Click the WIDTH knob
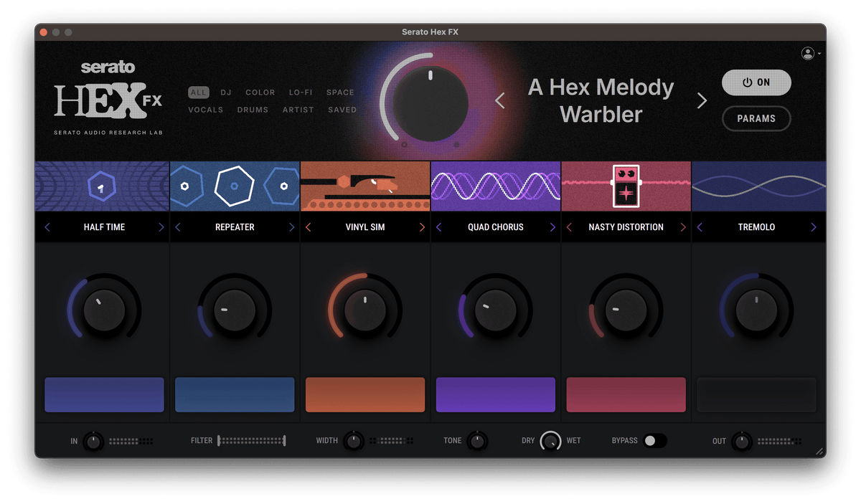Screen dimensions: 861x504 [353, 441]
